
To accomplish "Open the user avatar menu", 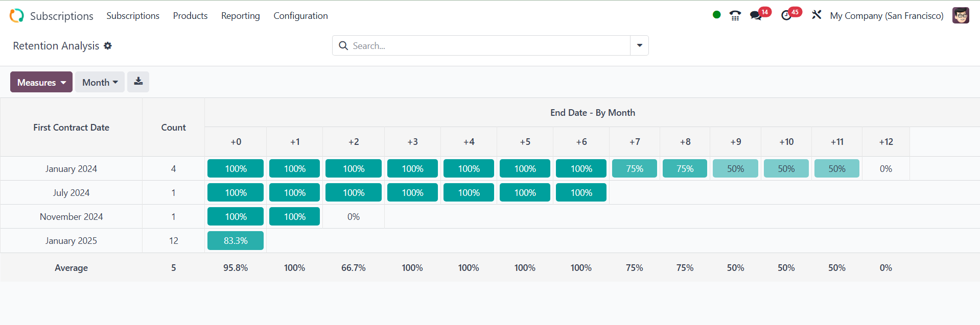I will tap(961, 16).
